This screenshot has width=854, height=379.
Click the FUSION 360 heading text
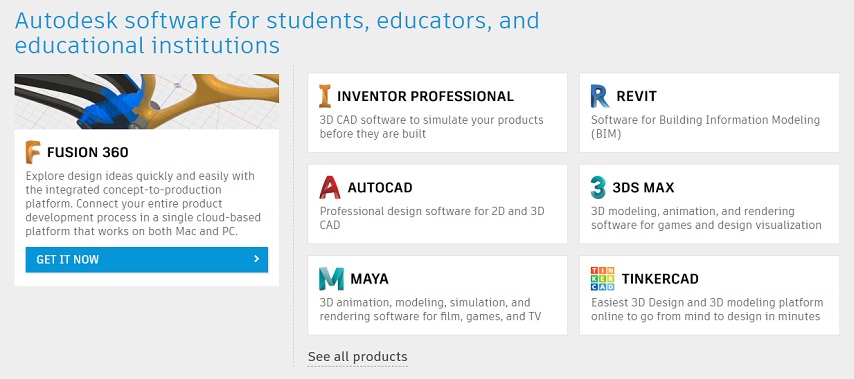click(x=88, y=152)
